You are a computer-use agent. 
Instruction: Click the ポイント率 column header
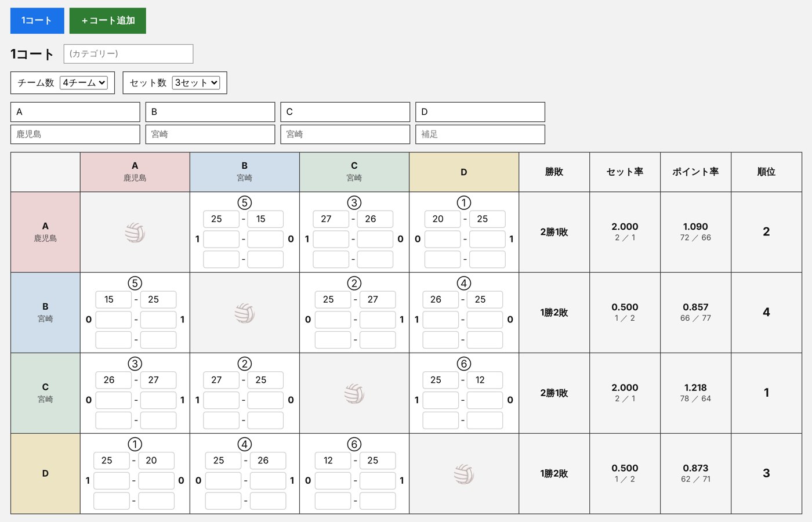click(x=696, y=172)
